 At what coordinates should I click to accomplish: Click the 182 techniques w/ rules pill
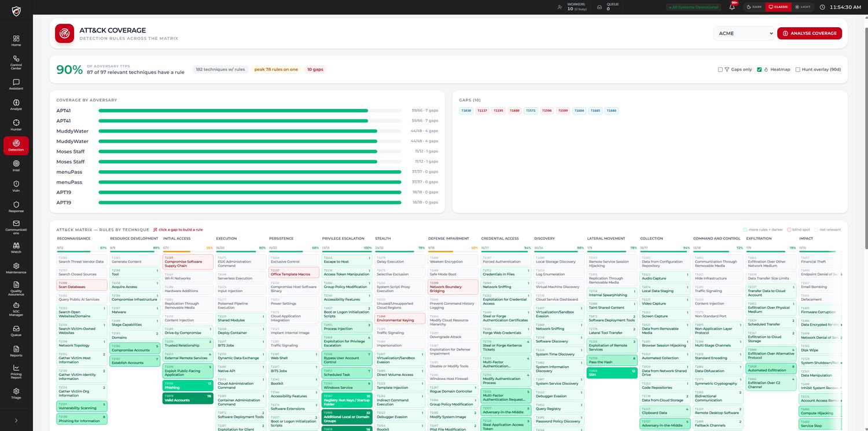(x=220, y=70)
